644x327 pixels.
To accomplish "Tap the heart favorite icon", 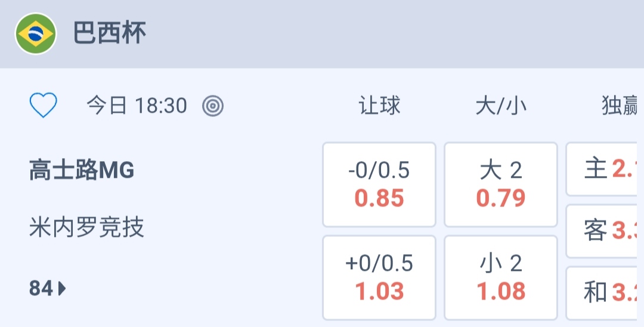I will pos(44,106).
